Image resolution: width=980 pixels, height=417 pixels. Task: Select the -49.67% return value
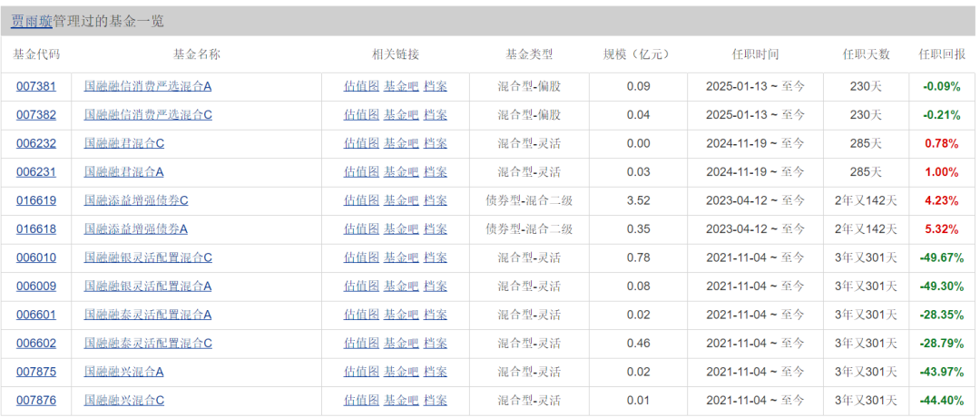[x=941, y=257]
